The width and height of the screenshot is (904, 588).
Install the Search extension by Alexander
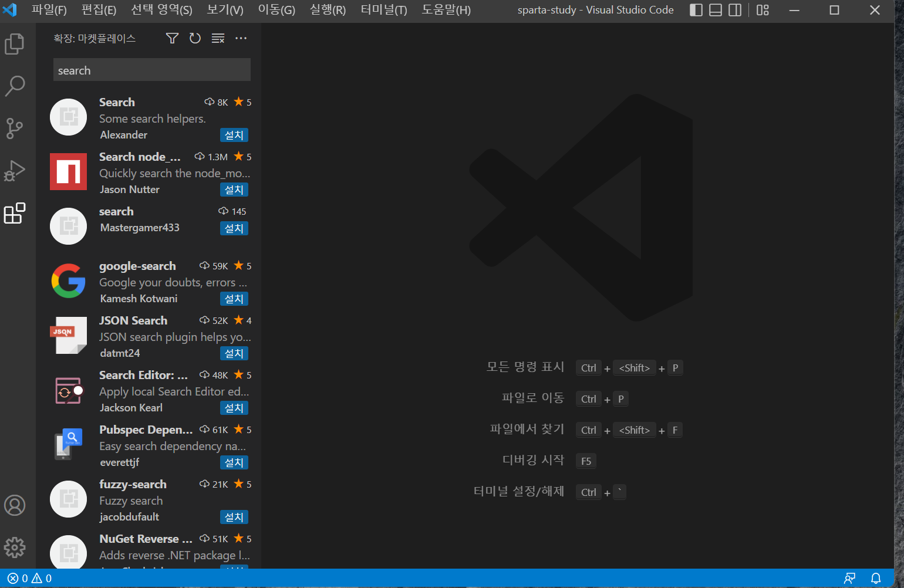click(234, 135)
